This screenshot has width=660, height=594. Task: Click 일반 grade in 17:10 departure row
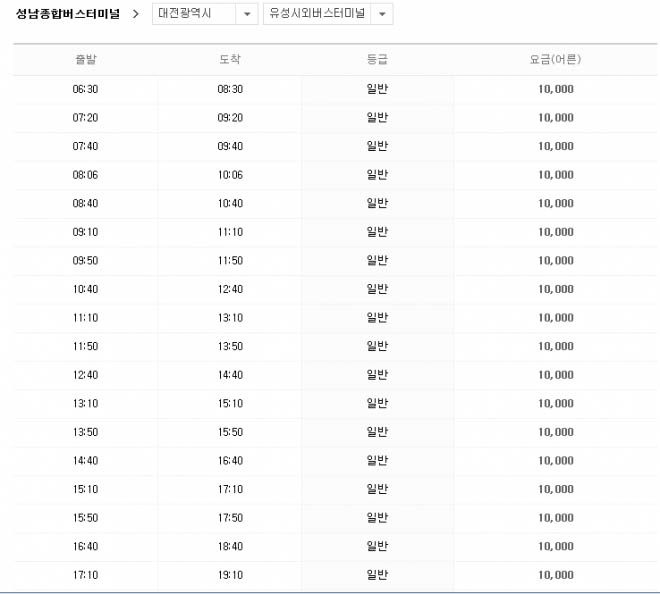point(377,575)
